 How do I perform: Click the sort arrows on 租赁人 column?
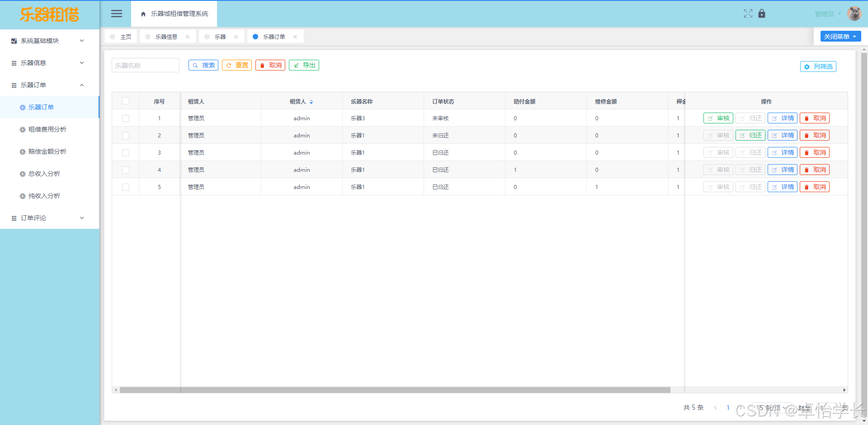tap(311, 102)
